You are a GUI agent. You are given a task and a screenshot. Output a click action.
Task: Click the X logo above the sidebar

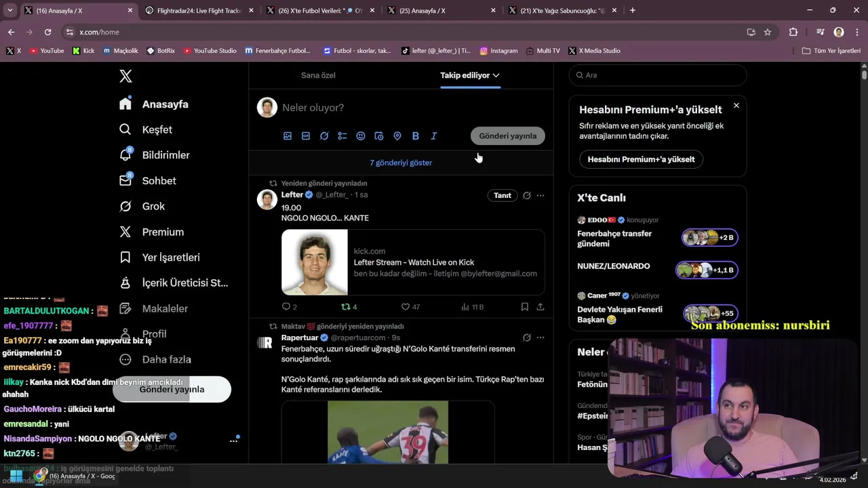(125, 76)
